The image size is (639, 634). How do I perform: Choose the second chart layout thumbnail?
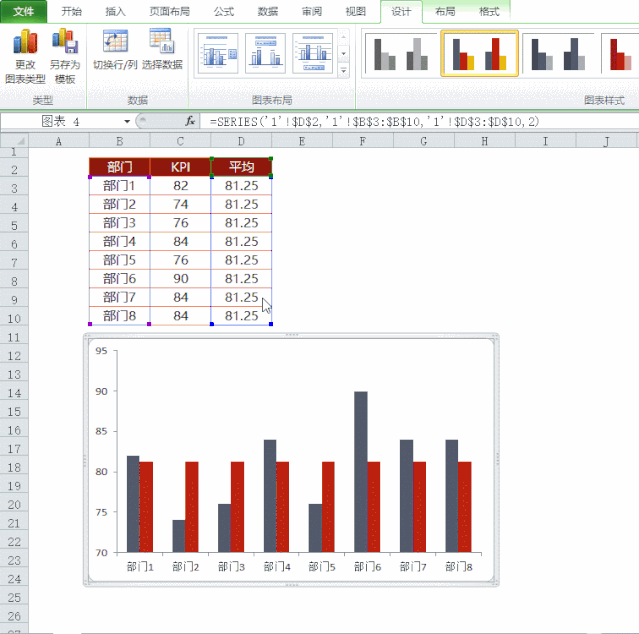coord(265,53)
